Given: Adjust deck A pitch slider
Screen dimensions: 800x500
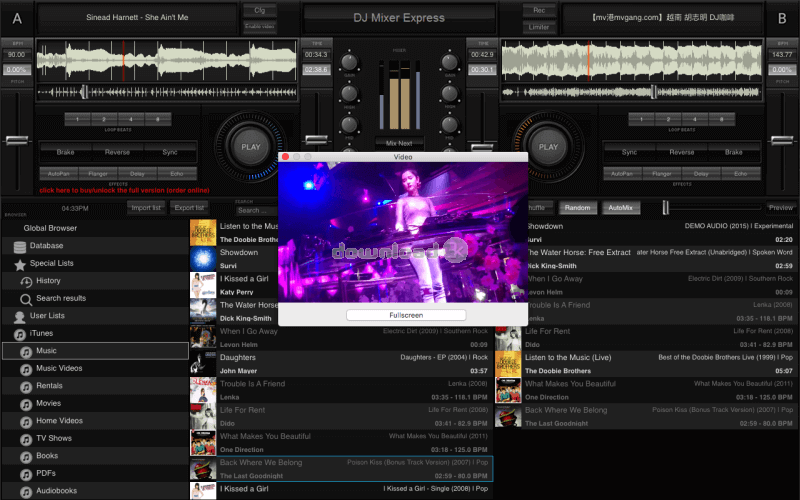Looking at the screenshot, I should 17,140.
